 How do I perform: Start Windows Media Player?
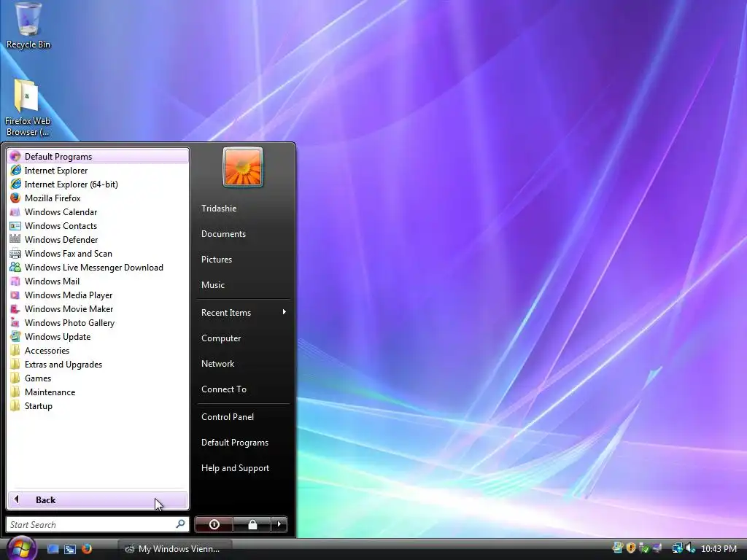tap(98, 295)
